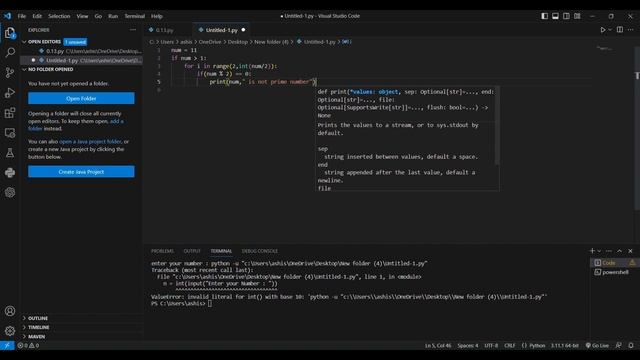The height and width of the screenshot is (360, 640).
Task: Toggle Primary Side Bar layout icon
Action: pyautogui.click(x=544, y=16)
